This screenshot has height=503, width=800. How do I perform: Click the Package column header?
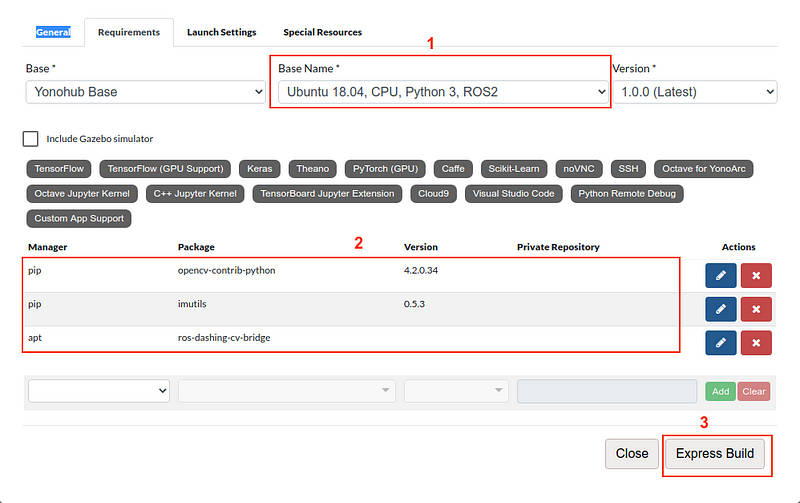pyautogui.click(x=196, y=247)
